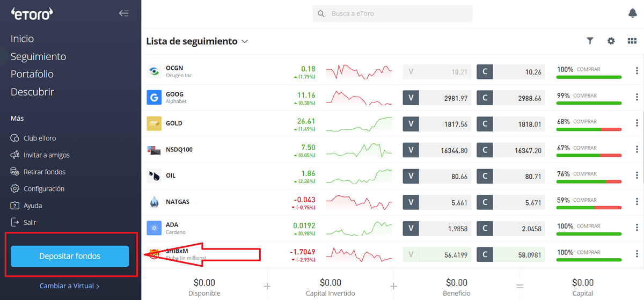Click the OCGN buy button 10.26

(511, 72)
